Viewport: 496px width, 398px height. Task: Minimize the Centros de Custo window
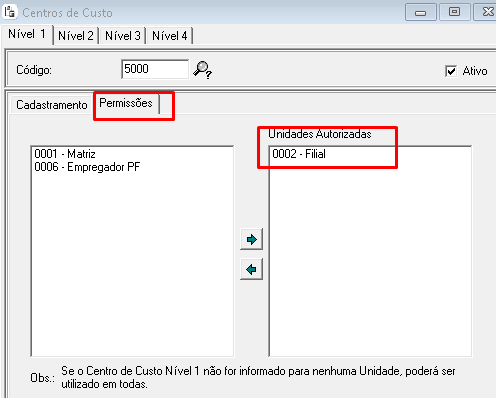(x=421, y=12)
